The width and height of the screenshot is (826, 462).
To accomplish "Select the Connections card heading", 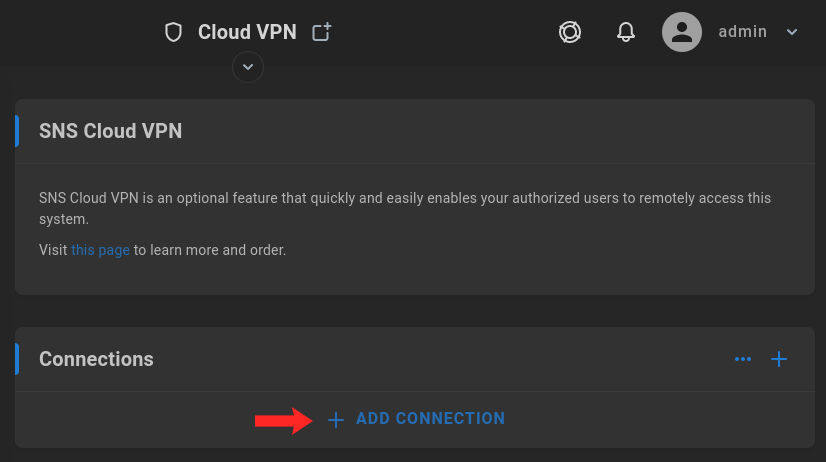I will 96,359.
